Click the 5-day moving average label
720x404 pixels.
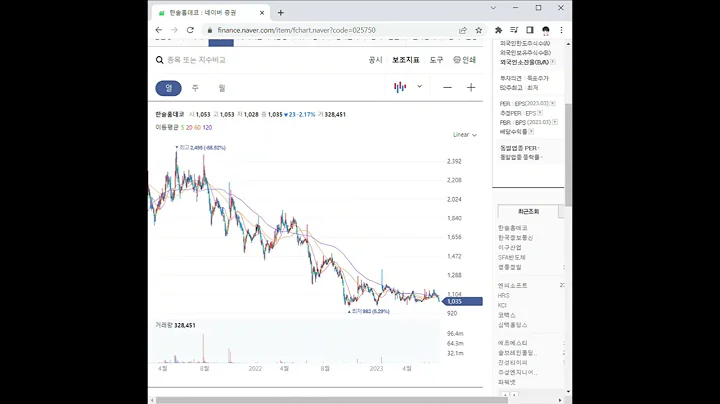click(x=182, y=128)
